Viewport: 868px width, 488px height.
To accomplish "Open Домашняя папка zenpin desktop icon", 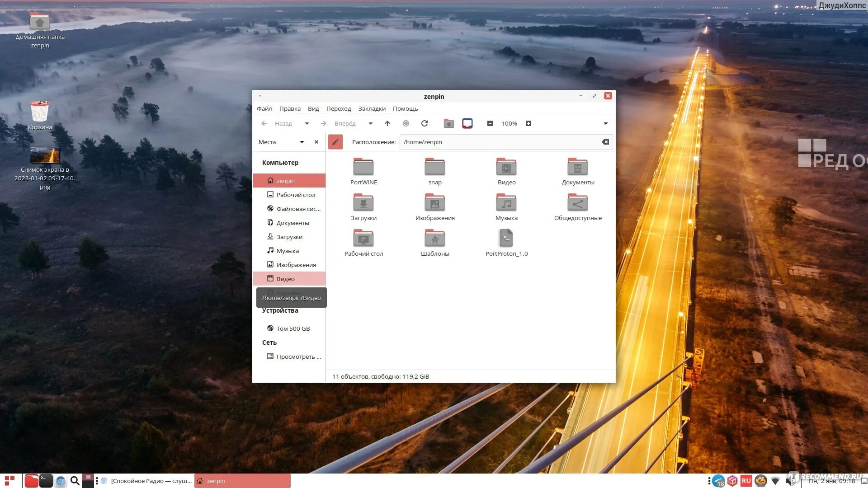I will (40, 31).
